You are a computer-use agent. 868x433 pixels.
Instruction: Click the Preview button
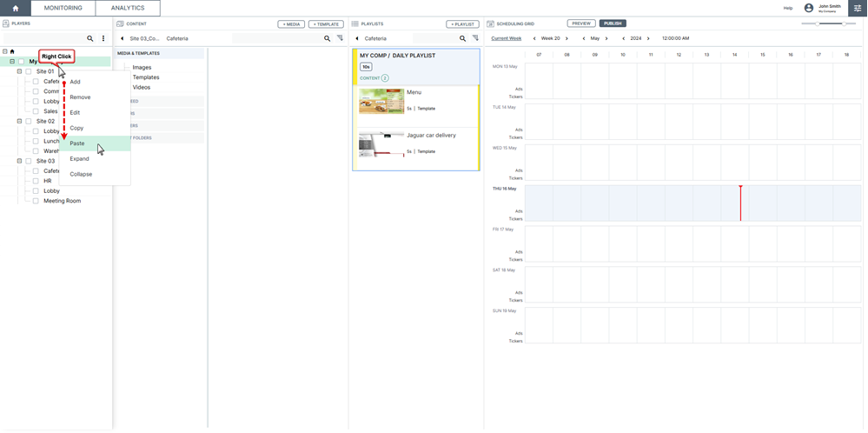click(x=581, y=23)
